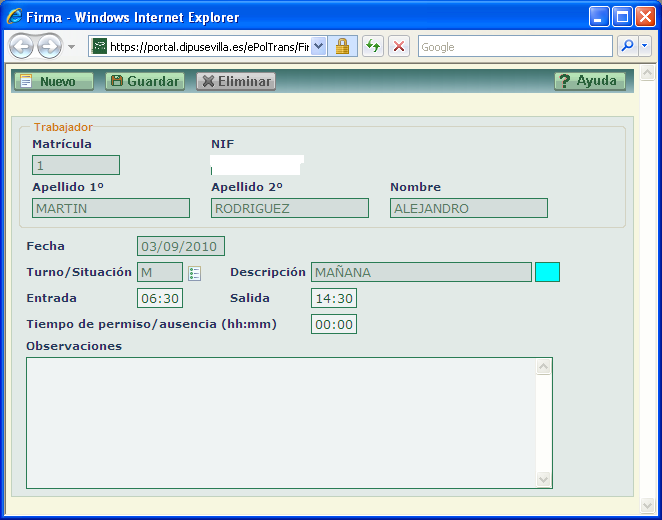The height and width of the screenshot is (520, 662).
Task: Click the magnifier search icon
Action: pyautogui.click(x=627, y=46)
